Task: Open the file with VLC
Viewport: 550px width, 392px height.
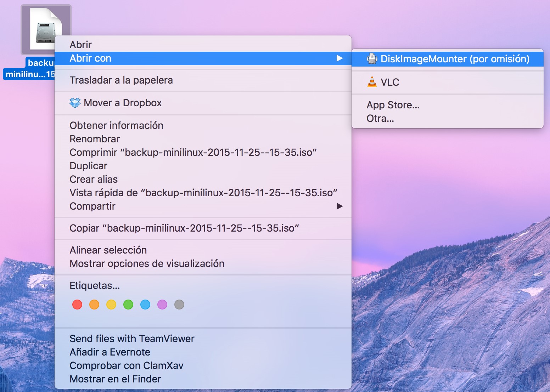Action: click(448, 82)
